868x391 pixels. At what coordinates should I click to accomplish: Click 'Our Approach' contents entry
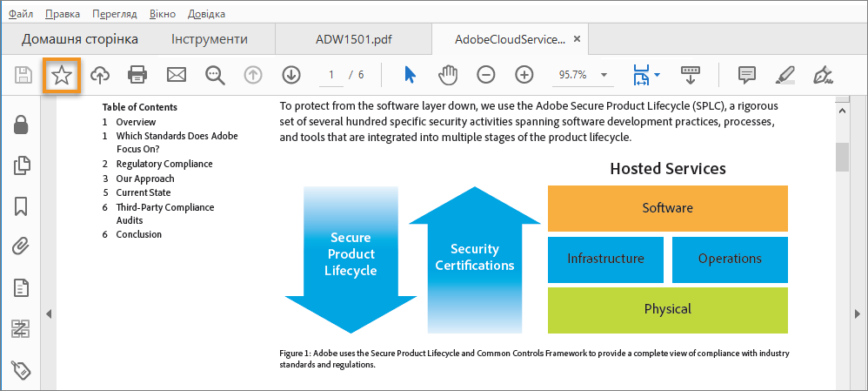click(x=145, y=179)
